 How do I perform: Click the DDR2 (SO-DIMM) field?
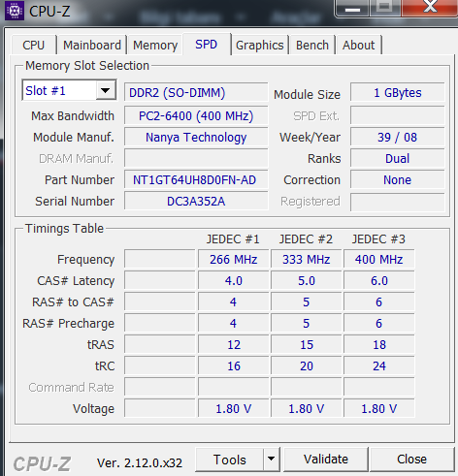pos(196,93)
